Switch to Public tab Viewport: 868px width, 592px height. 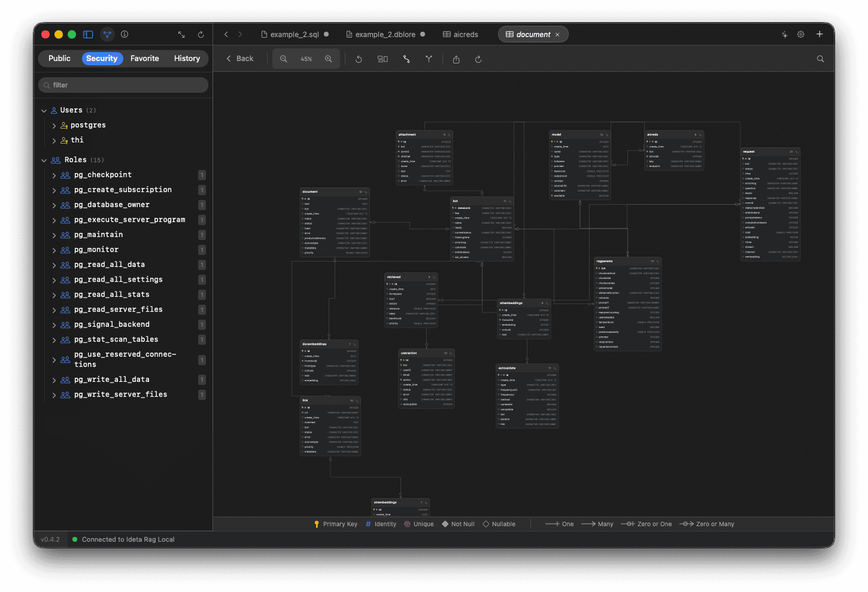59,58
